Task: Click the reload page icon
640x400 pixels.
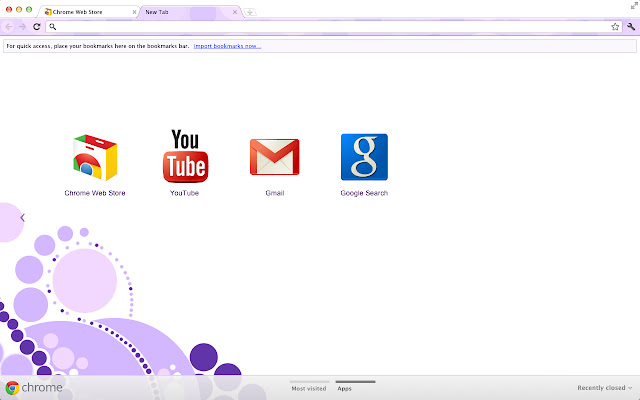Action: point(37,27)
